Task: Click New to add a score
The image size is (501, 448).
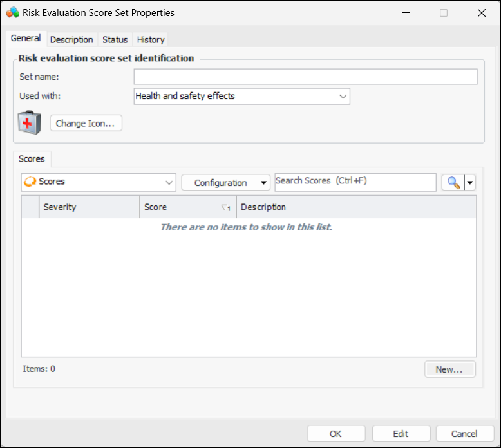Action: 449,369
